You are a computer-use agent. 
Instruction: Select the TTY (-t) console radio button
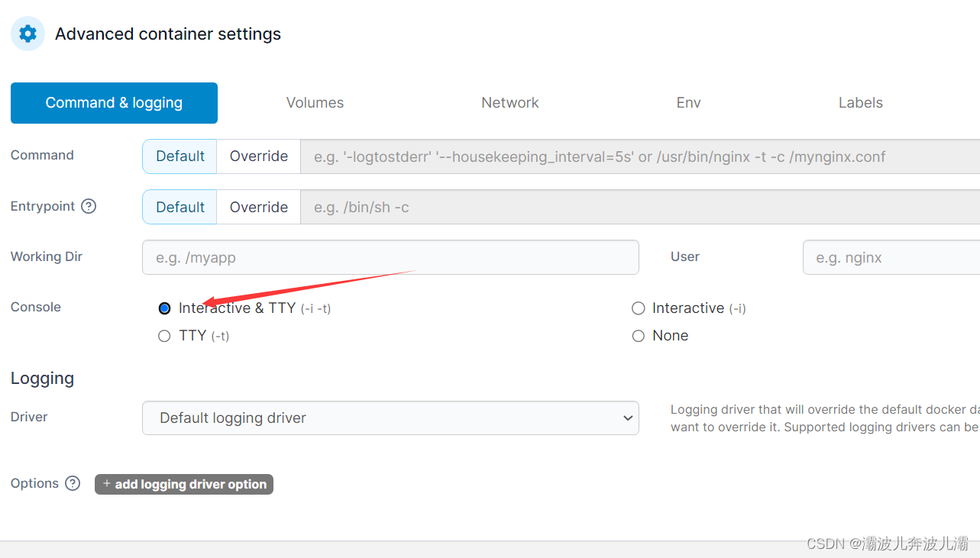[x=164, y=336]
